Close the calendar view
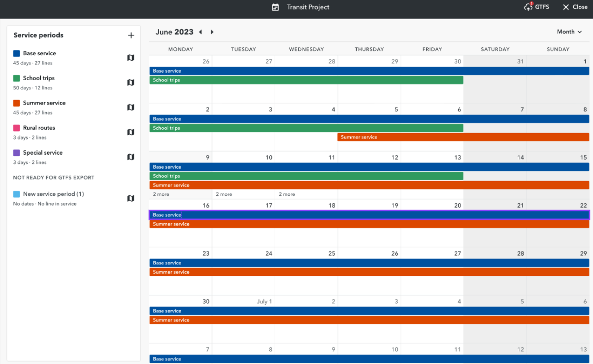Screen dimensions: 593x364 (575, 7)
